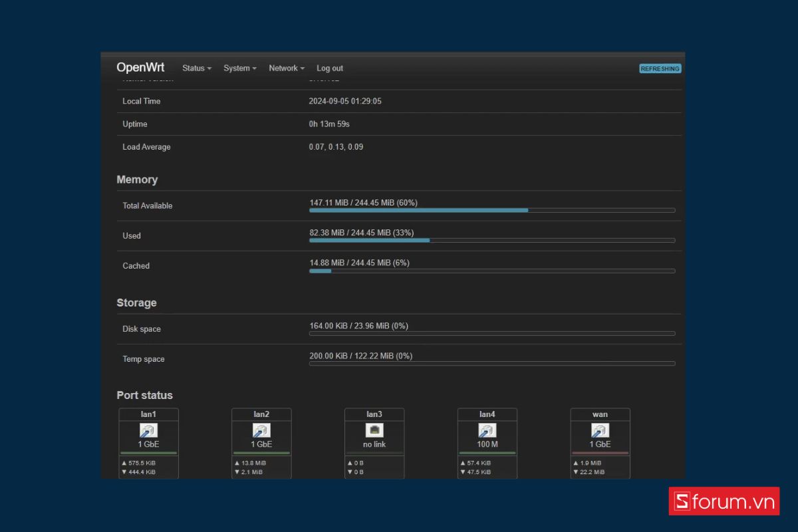Screen dimensions: 798x532
Task: Click the lan1 port name label
Action: pos(149,414)
